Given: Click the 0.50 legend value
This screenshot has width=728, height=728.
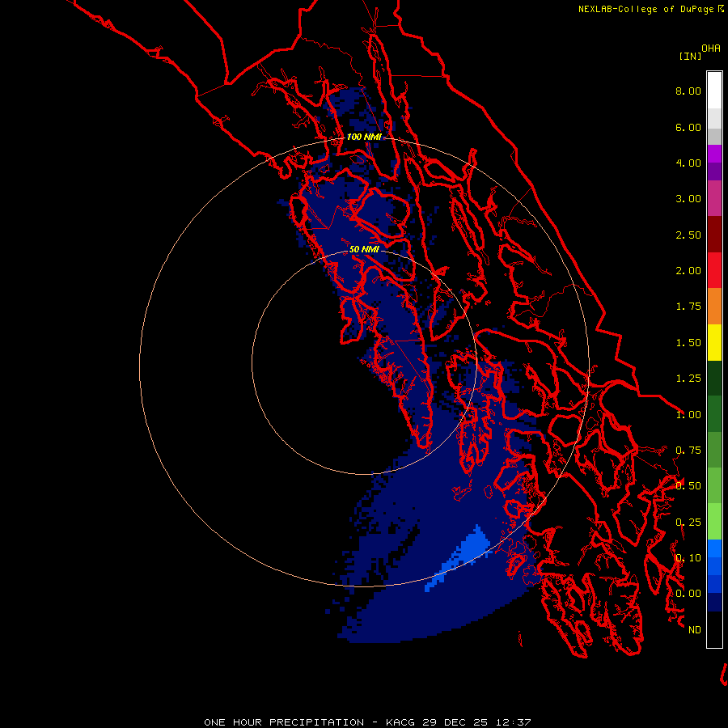Looking at the screenshot, I should 688,486.
